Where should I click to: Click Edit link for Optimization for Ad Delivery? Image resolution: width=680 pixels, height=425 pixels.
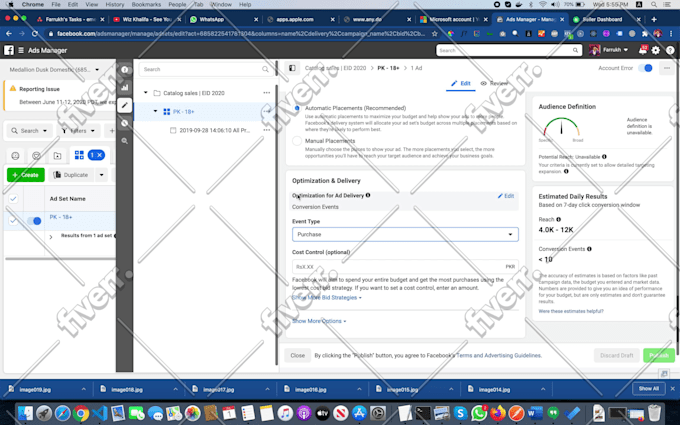(506, 196)
